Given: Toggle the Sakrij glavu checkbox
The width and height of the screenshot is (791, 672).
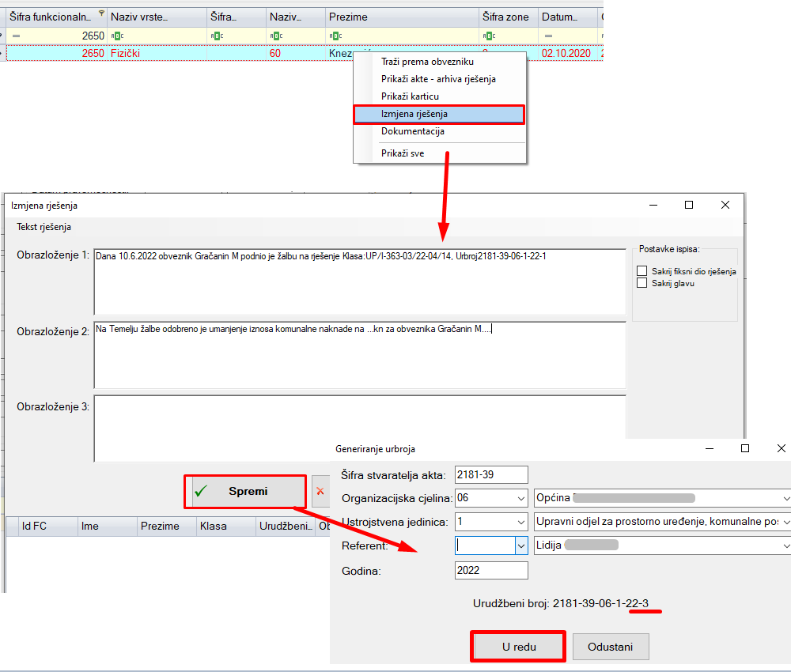Looking at the screenshot, I should click(x=642, y=283).
